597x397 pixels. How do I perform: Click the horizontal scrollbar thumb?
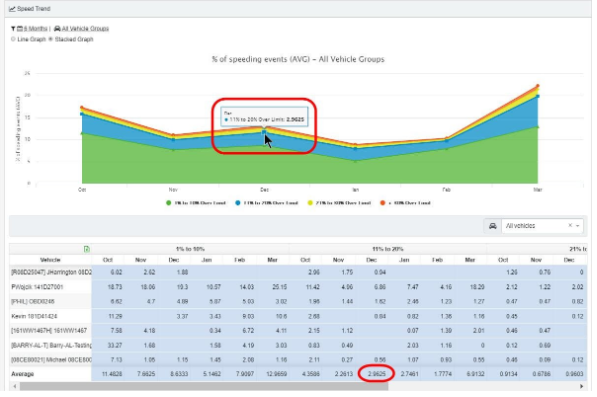[x=204, y=386]
